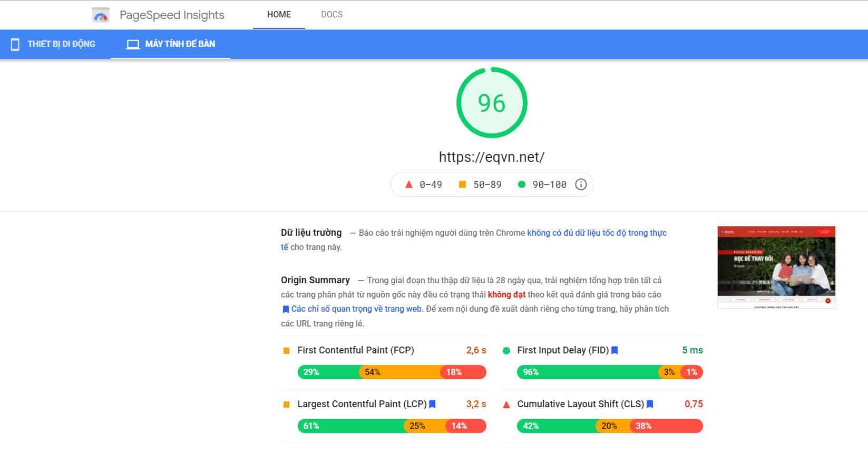
Task: Click the FCP distribution bar's green 29% segment
Action: tap(328, 372)
